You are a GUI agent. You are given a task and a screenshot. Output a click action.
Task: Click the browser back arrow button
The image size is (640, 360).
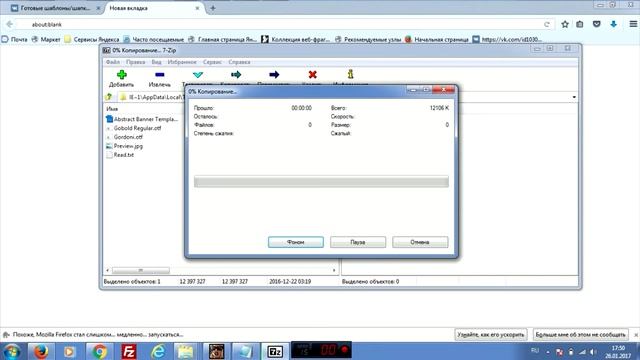9,24
